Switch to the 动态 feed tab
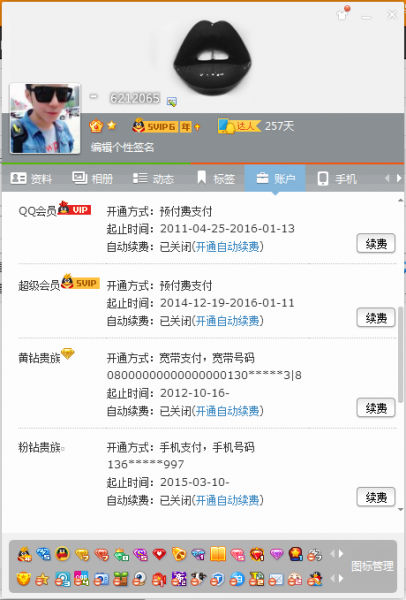This screenshot has height=600, width=406. (153, 178)
